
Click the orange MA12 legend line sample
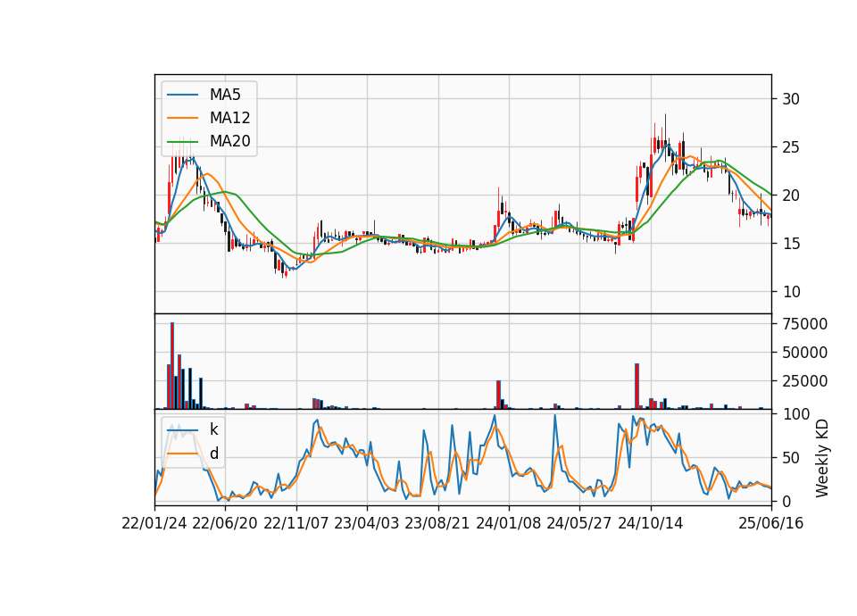182,118
